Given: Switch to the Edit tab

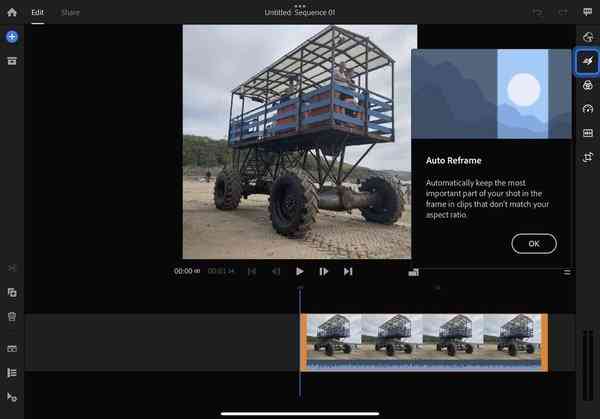Looking at the screenshot, I should (37, 12).
